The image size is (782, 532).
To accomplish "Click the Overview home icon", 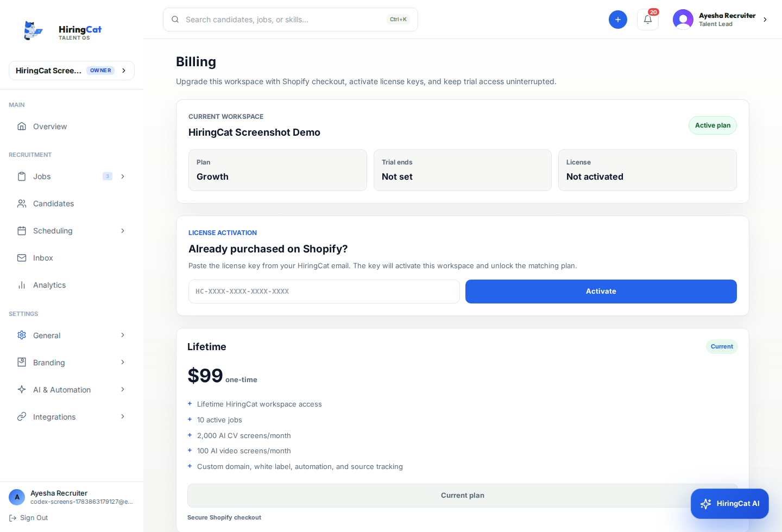I will pos(22,126).
